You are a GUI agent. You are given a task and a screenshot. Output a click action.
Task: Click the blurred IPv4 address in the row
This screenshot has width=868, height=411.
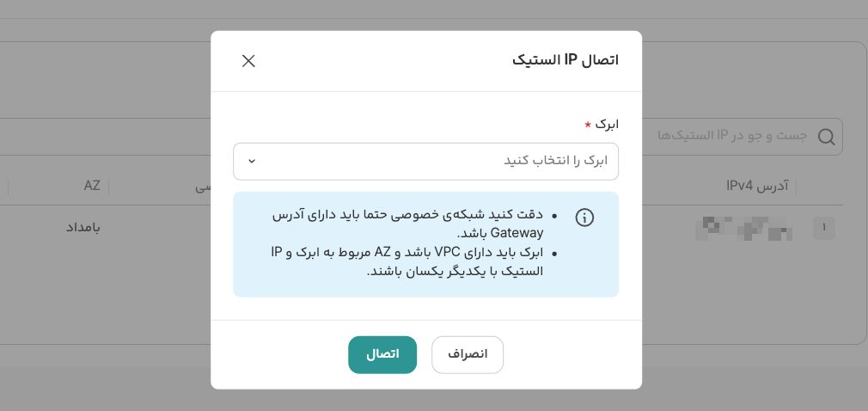pyautogui.click(x=743, y=228)
